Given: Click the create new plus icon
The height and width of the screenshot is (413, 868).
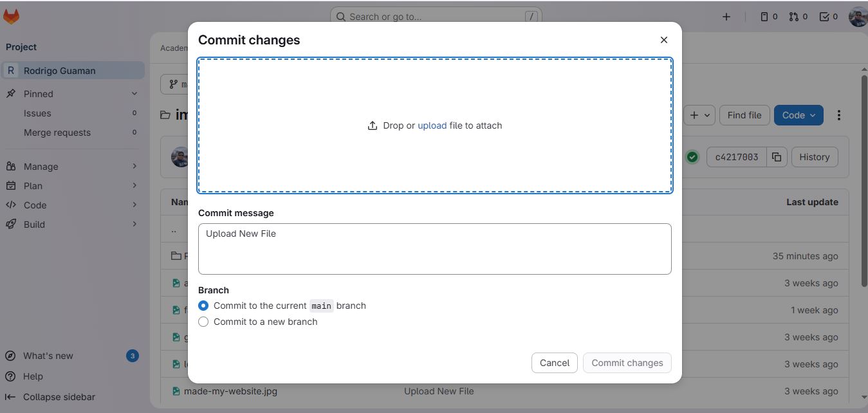Looking at the screenshot, I should (726, 17).
